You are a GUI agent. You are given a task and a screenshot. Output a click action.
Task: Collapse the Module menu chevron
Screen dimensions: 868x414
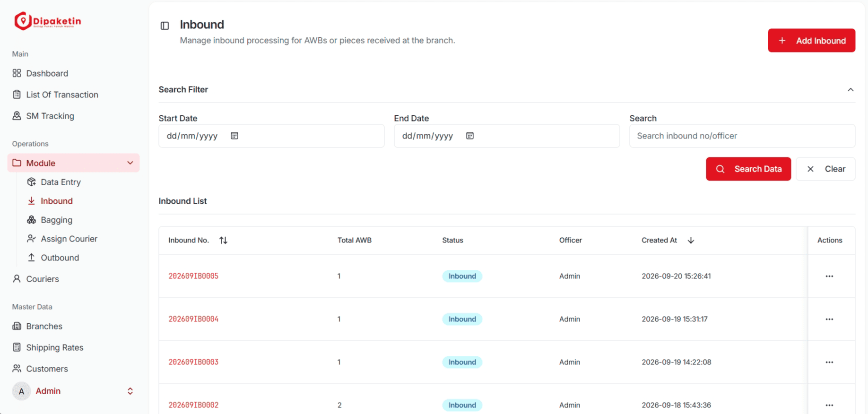pyautogui.click(x=130, y=163)
